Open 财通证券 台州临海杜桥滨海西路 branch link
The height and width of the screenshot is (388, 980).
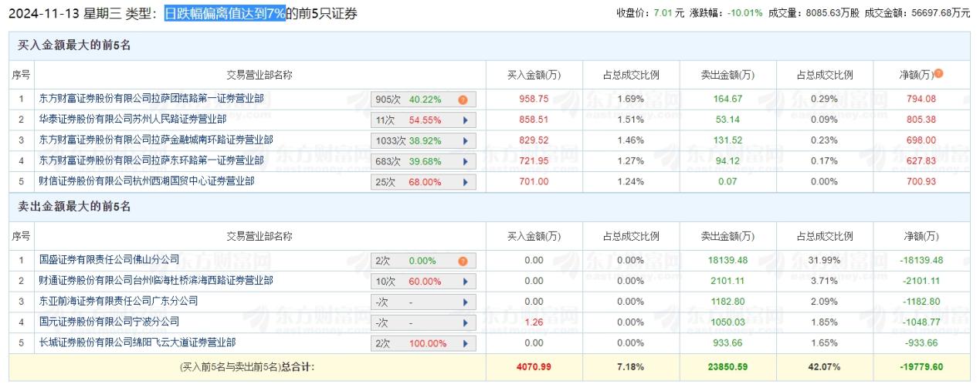(156, 281)
